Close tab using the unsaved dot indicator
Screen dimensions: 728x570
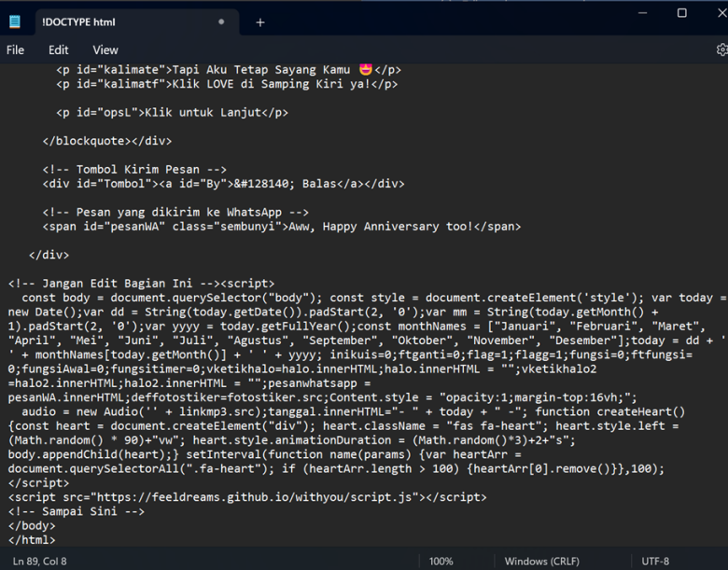pyautogui.click(x=221, y=21)
